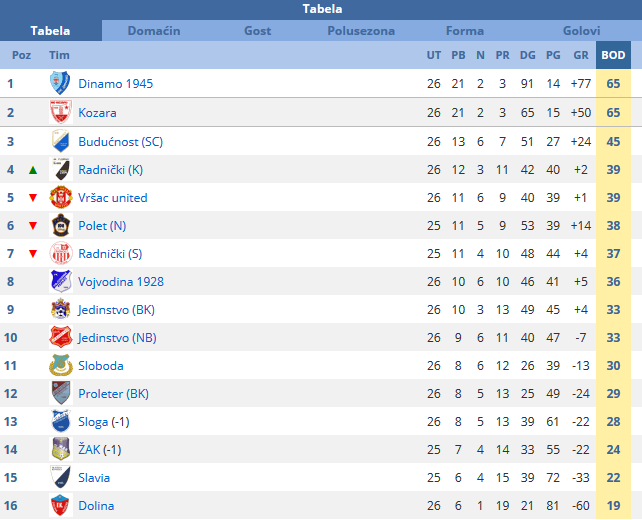Viewport: 642px width, 520px height.
Task: Click the Polet (N) club badge
Action: pyautogui.click(x=61, y=225)
